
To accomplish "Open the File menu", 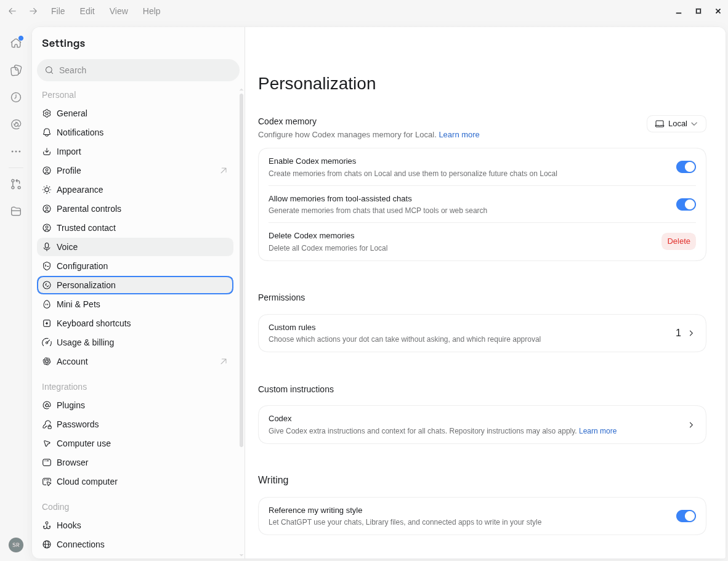I will tap(58, 11).
